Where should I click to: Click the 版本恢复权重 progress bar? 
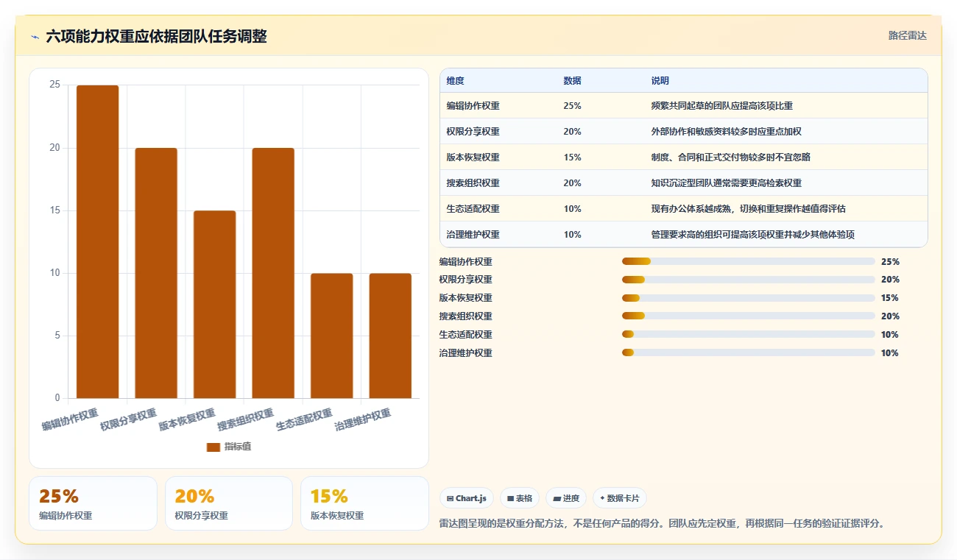(749, 298)
